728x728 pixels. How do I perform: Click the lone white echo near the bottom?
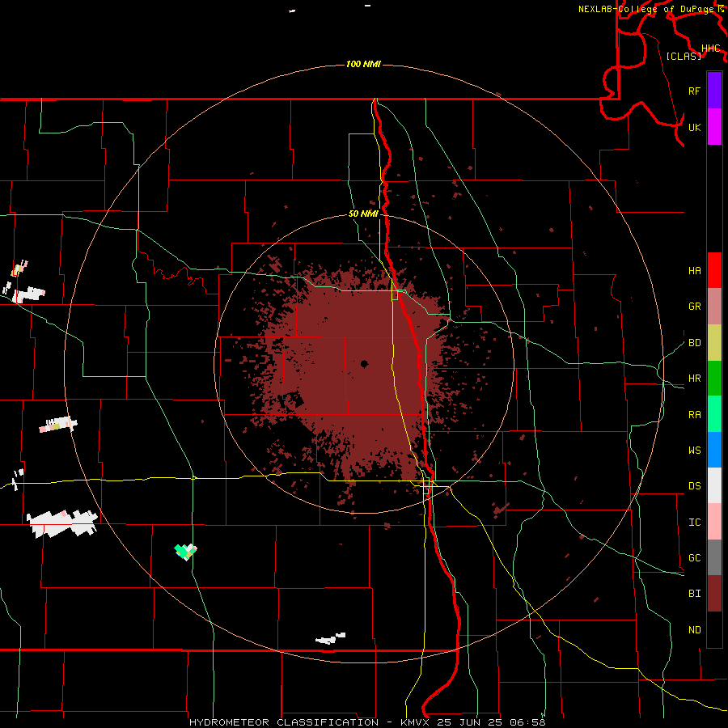(x=331, y=638)
